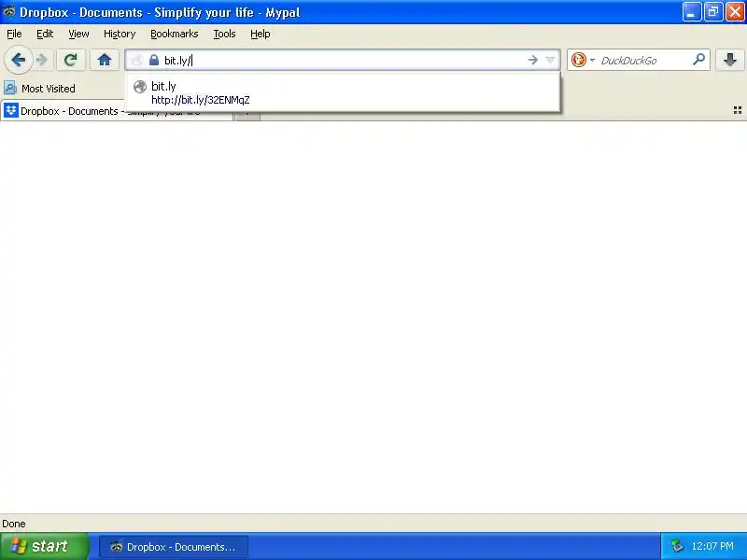Image resolution: width=747 pixels, height=560 pixels.
Task: Select the Dropbox - Documents taskbar button
Action: click(174, 547)
